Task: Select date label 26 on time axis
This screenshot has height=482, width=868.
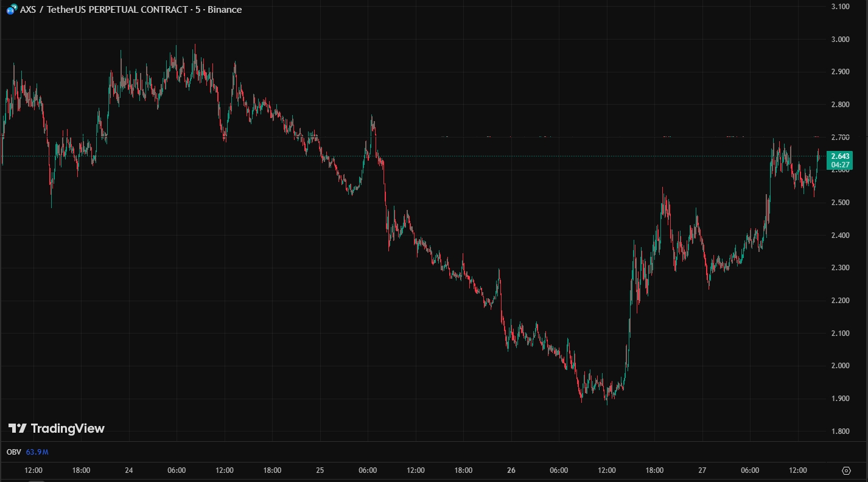Action: 511,470
